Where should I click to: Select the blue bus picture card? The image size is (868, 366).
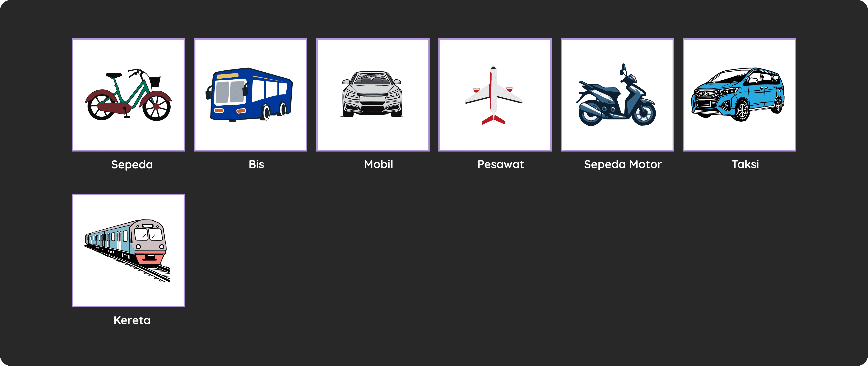tap(251, 95)
